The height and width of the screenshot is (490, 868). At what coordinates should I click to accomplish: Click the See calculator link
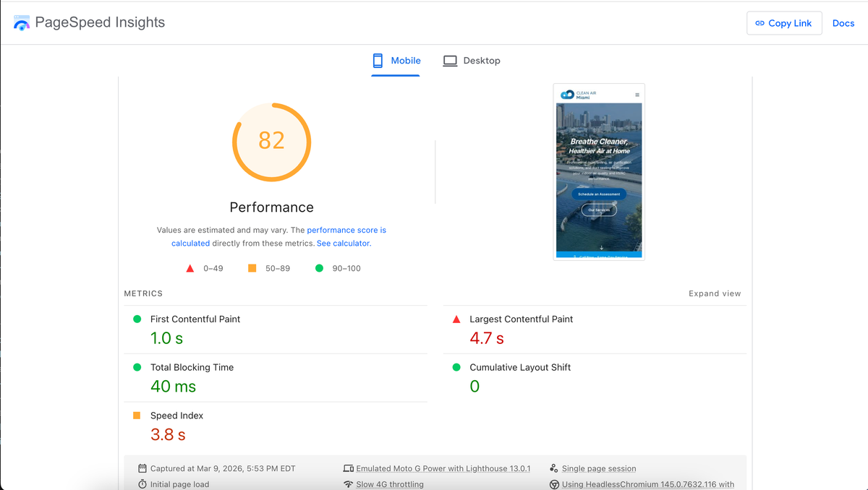click(x=343, y=243)
